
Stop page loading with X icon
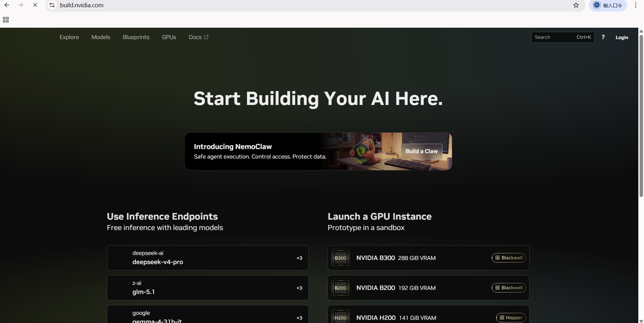35,5
